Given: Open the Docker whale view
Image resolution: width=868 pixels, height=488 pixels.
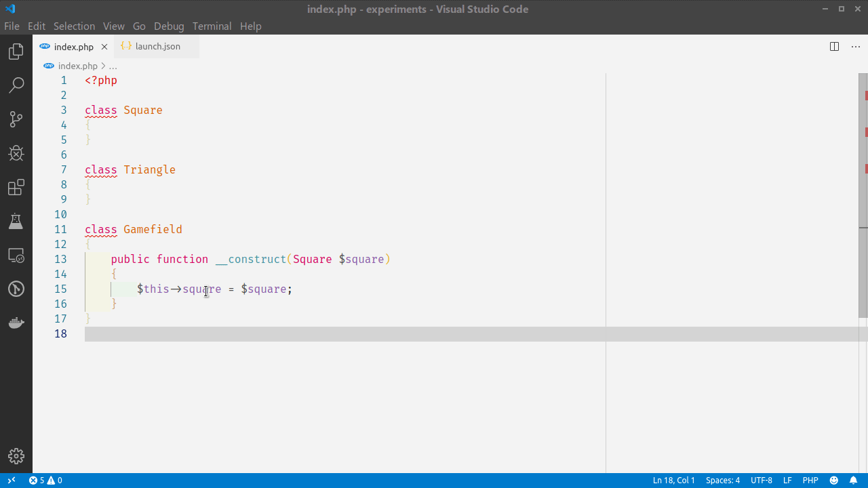Looking at the screenshot, I should click(16, 323).
